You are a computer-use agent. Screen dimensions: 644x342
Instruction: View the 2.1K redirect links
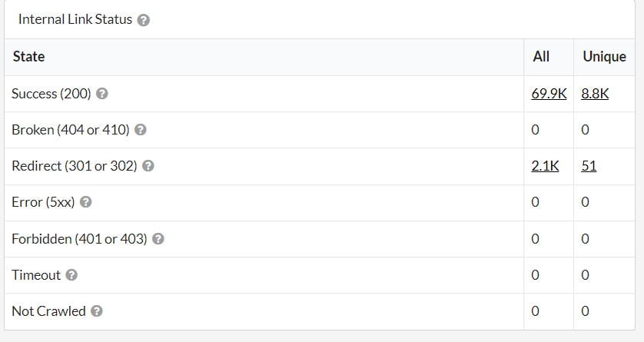[545, 166]
